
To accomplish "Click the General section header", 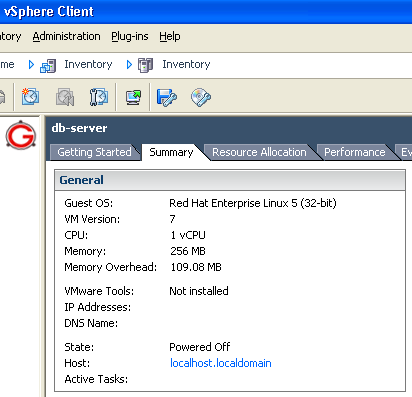I will [230, 180].
